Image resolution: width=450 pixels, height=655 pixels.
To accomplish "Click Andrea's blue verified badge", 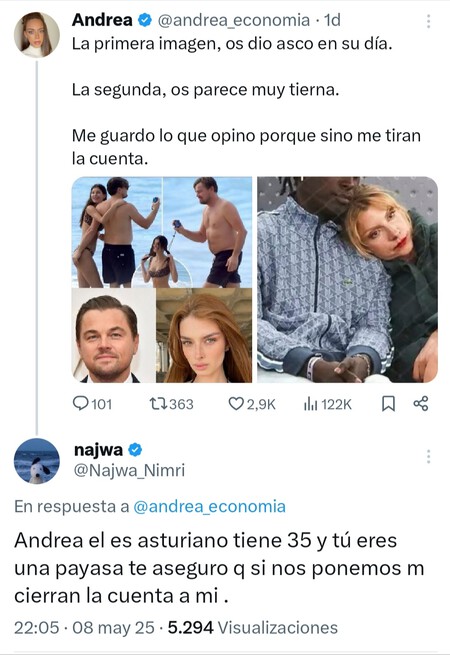I will (x=145, y=20).
